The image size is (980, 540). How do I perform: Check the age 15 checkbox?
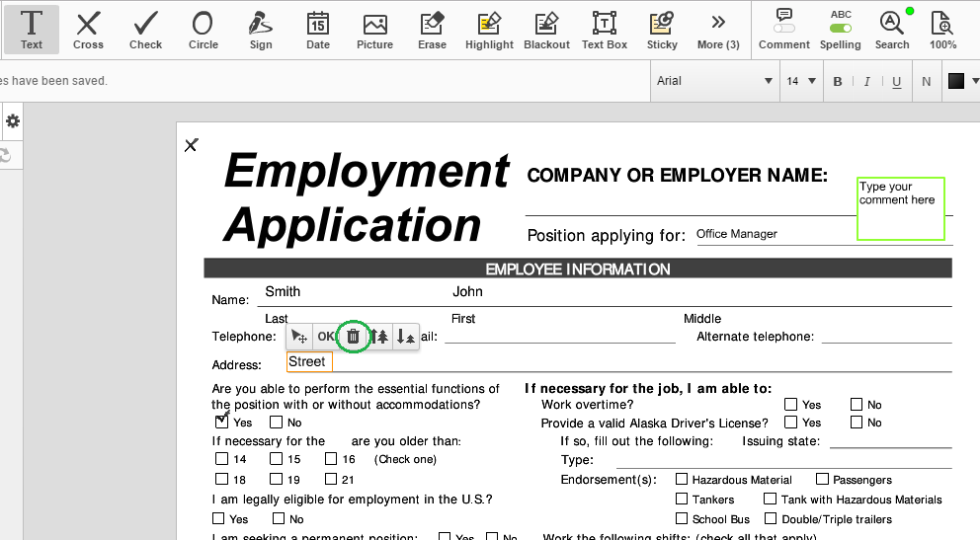pos(277,459)
